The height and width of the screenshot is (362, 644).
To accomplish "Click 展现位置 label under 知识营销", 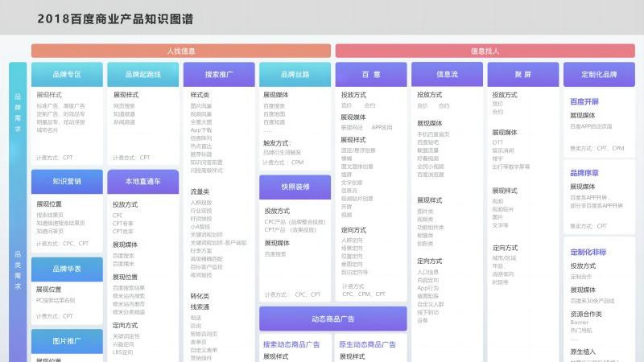I will 49,204.
